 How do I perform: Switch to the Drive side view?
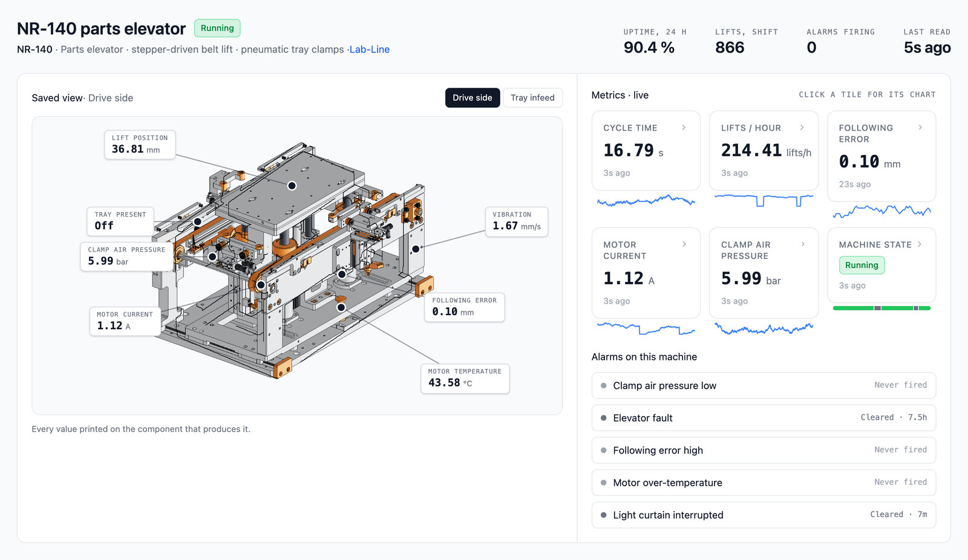(472, 98)
